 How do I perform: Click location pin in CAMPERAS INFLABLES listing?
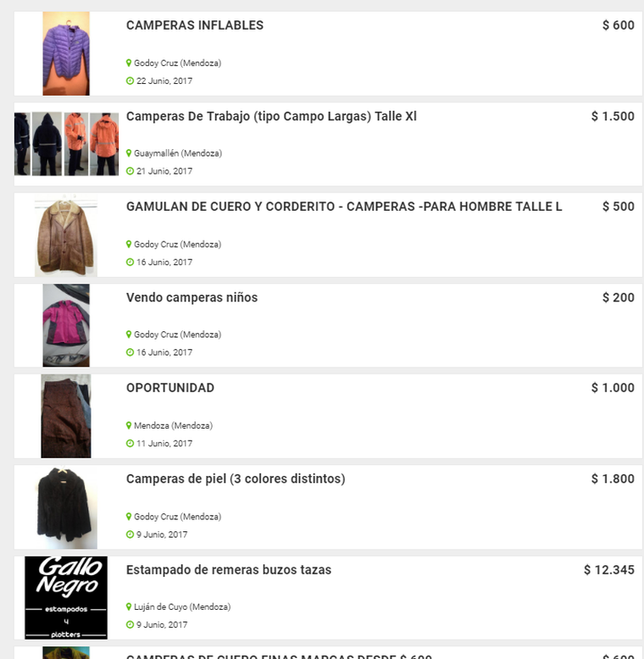(129, 63)
